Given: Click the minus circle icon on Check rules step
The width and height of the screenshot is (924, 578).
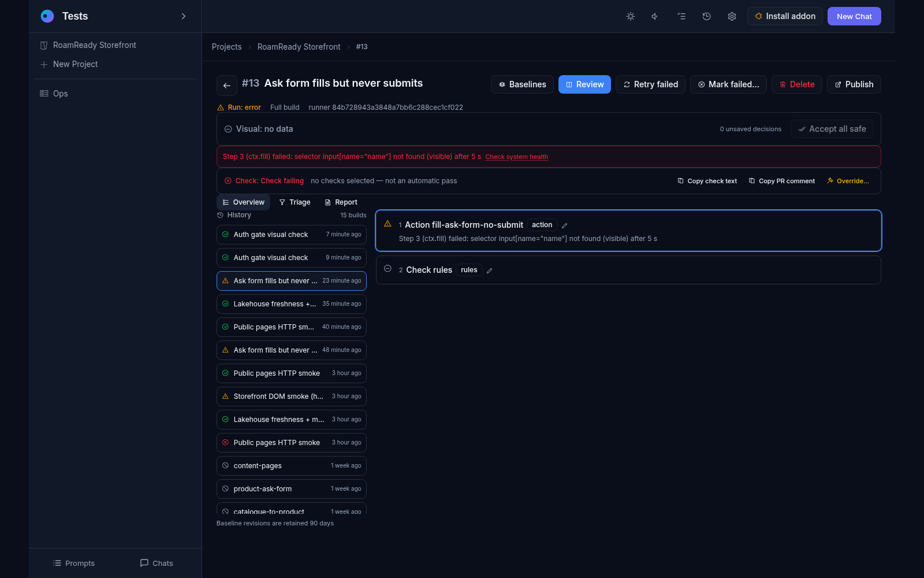Looking at the screenshot, I should tap(388, 269).
